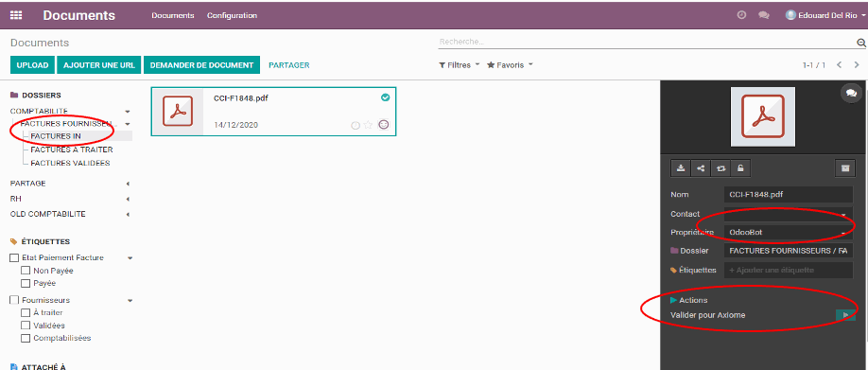
Task: Click the activity clock icon on CCI-F1848.pdf card
Action: [356, 125]
